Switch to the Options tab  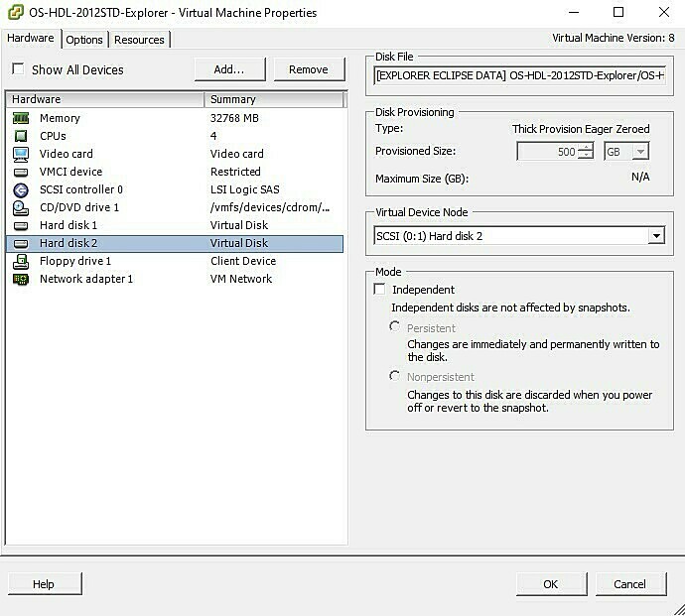click(84, 40)
